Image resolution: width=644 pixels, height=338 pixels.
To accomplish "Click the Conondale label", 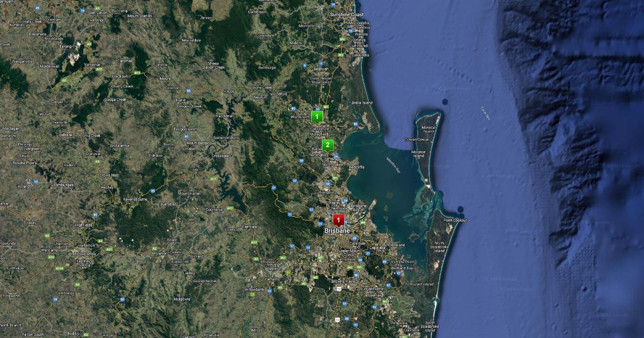I will (x=265, y=35).
